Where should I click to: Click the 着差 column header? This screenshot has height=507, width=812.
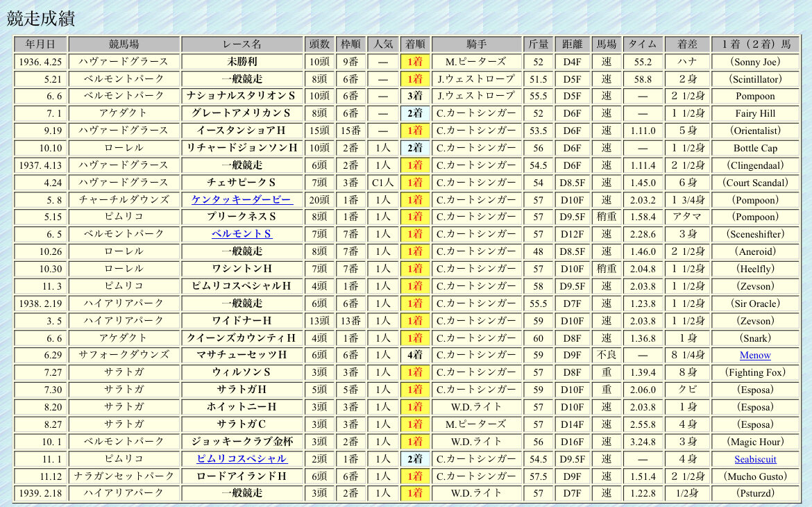coord(688,44)
